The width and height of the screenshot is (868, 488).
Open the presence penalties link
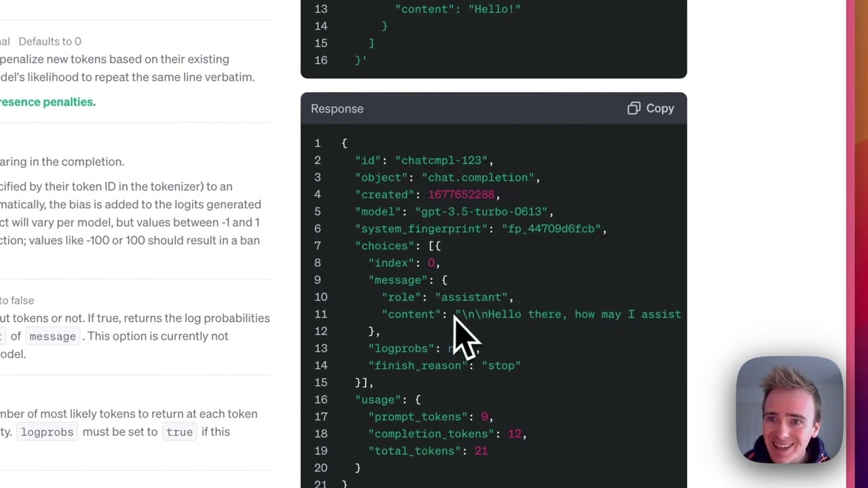[48, 102]
